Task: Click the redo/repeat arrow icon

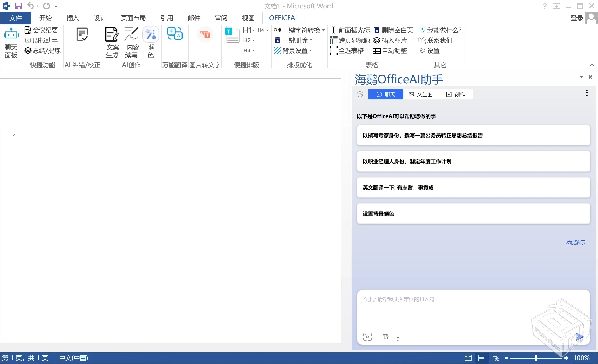Action: 46,6
